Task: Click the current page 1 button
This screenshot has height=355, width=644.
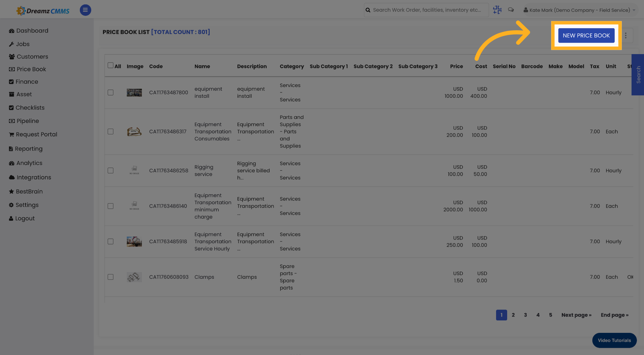Action: [x=501, y=315]
